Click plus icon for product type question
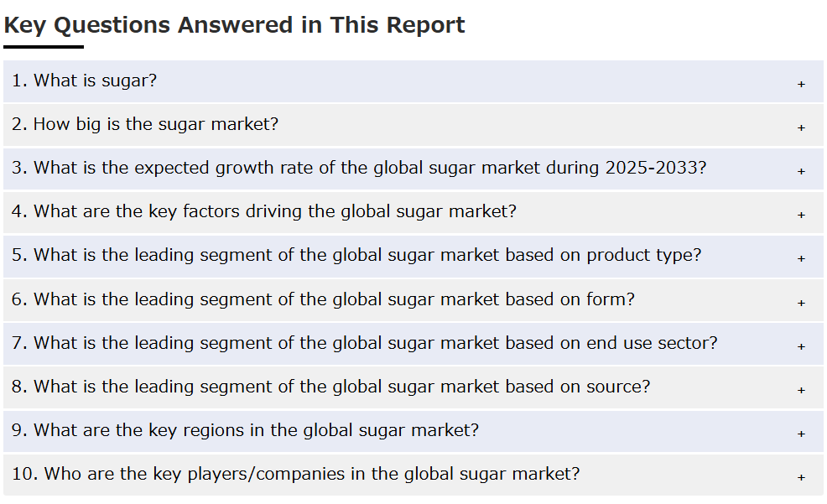The width and height of the screenshot is (827, 504). (x=801, y=259)
